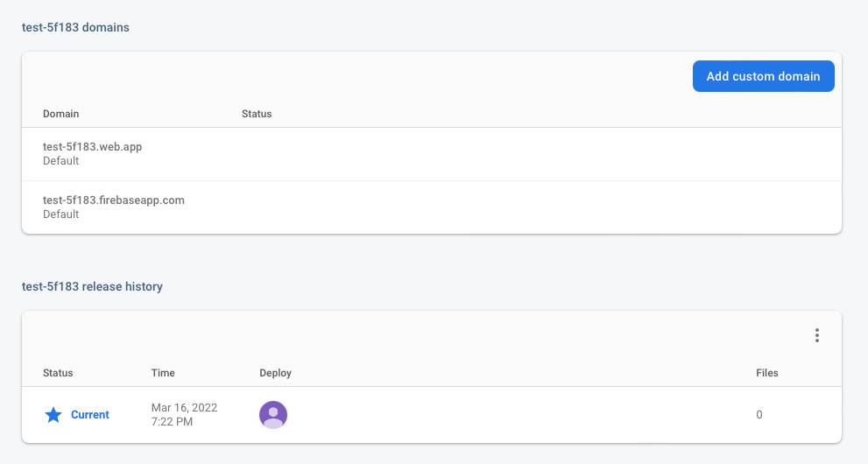Click the test-5f183 domains heading
The image size is (868, 464).
click(75, 27)
